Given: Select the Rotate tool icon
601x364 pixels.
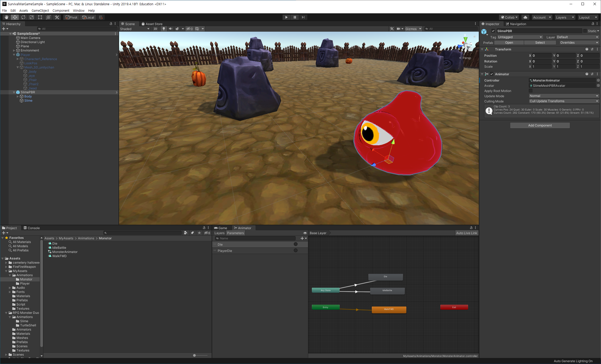Looking at the screenshot, I should (x=23, y=17).
